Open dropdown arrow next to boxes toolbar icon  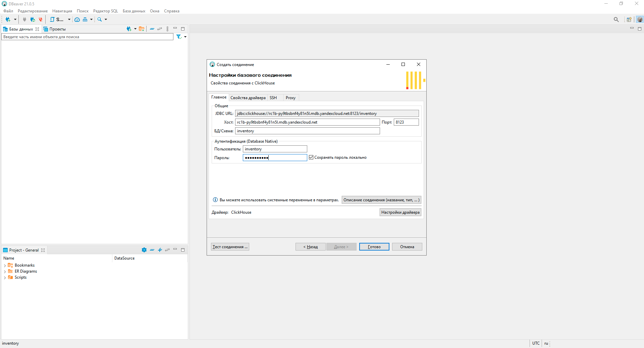pos(91,19)
